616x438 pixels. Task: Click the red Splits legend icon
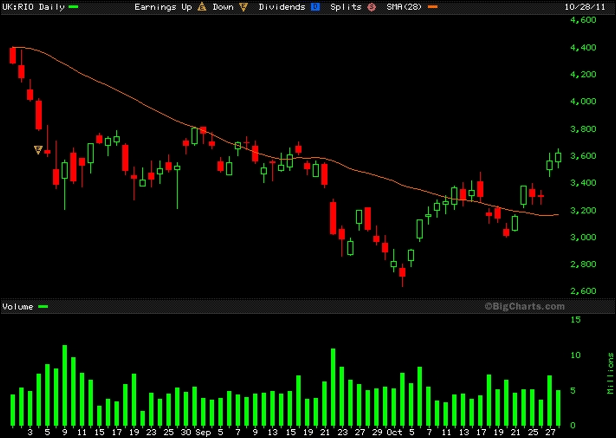pos(371,7)
